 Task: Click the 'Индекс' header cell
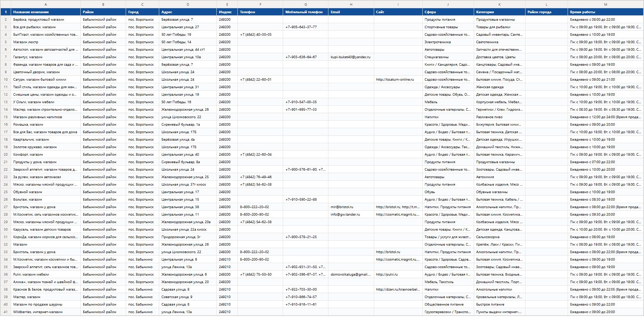tap(227, 12)
